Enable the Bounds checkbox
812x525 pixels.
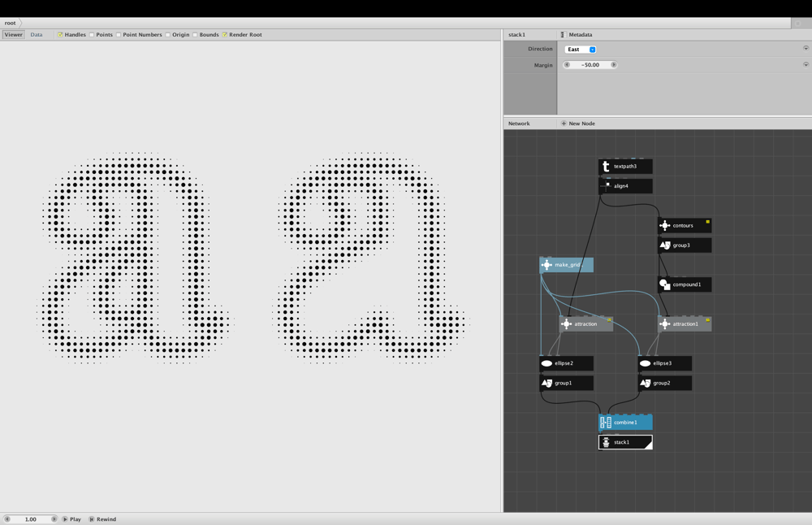[195, 35]
